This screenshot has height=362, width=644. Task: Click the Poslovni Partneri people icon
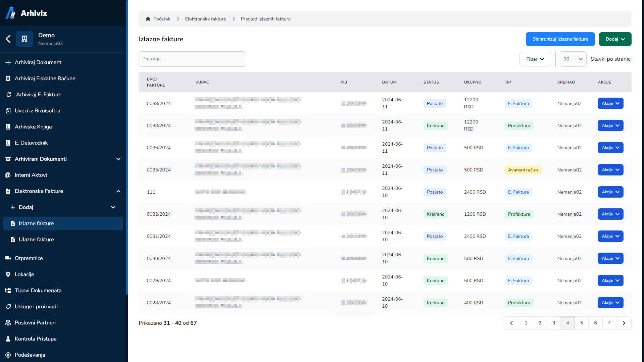tap(8, 323)
